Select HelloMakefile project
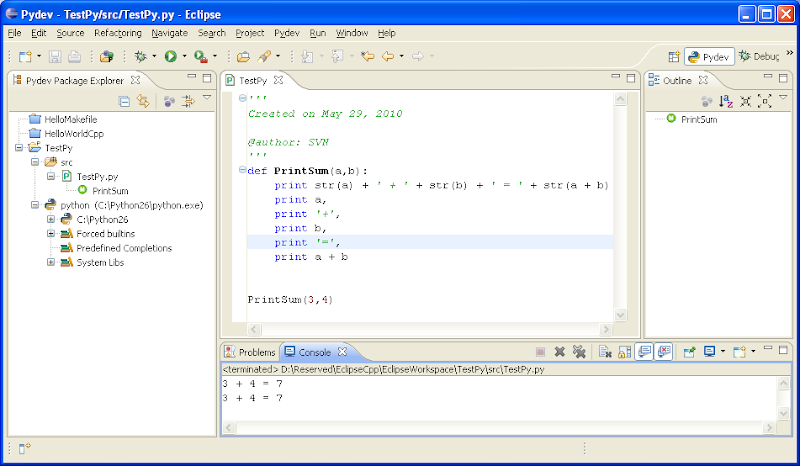 (x=70, y=119)
